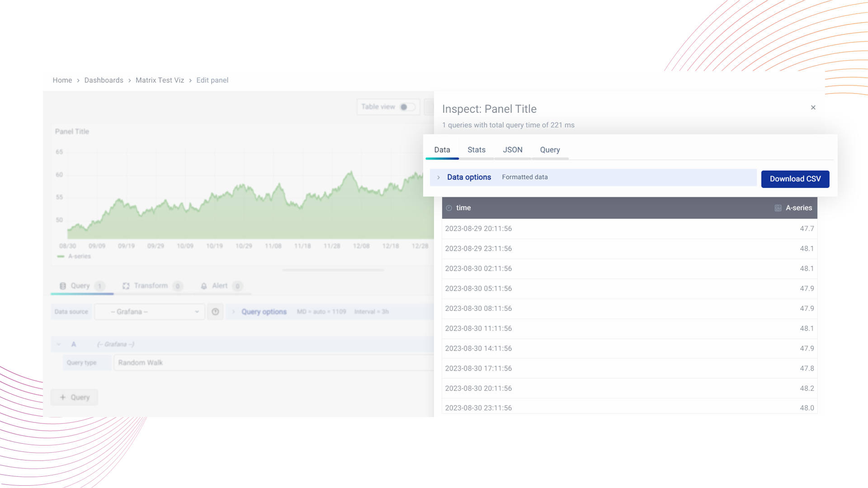Switch to the Stats tab

click(476, 150)
